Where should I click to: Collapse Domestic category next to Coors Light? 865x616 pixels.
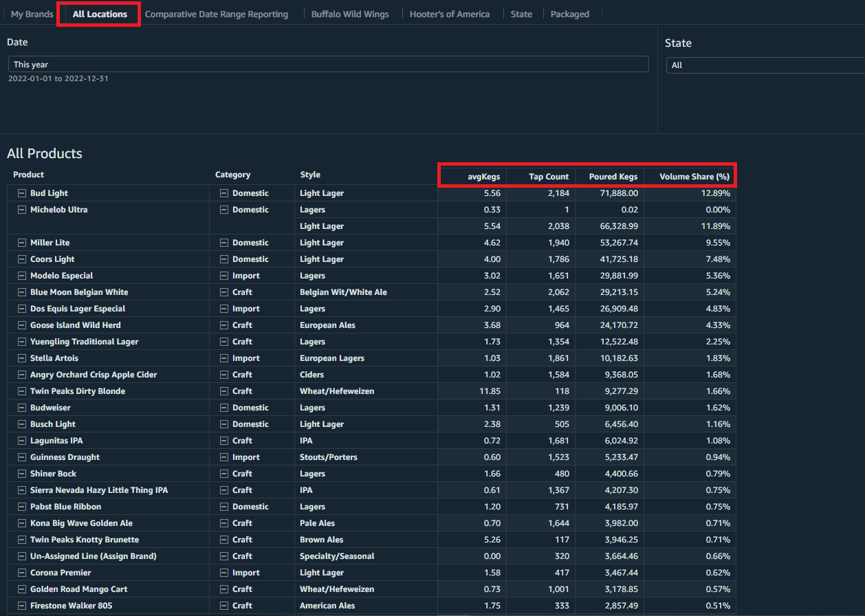tap(223, 259)
